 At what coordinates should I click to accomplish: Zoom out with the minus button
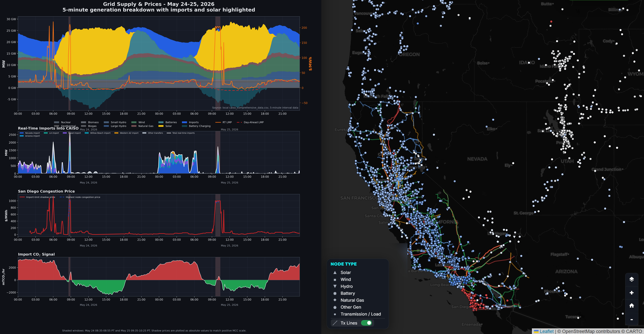pyautogui.click(x=631, y=319)
